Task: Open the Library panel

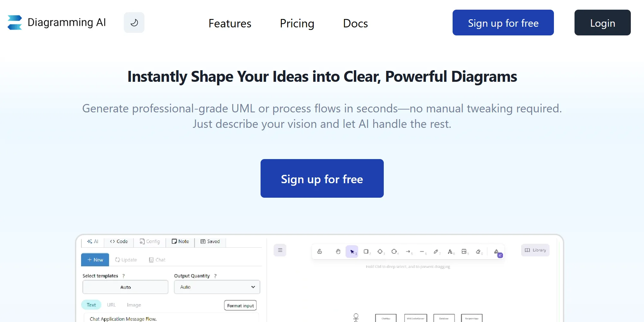Action: (535, 250)
